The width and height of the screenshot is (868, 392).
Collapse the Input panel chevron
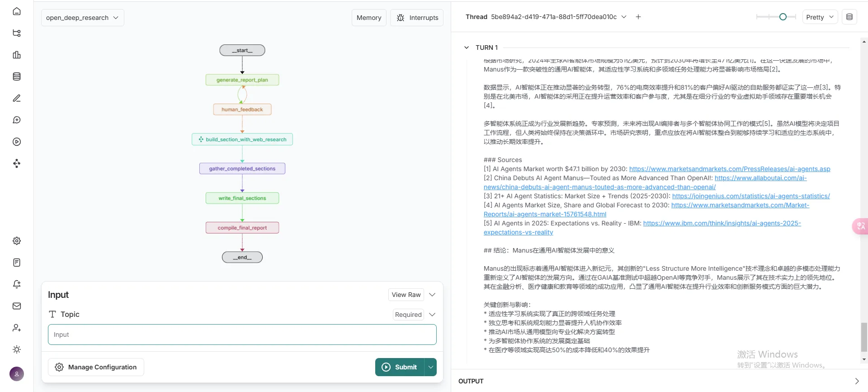(432, 295)
